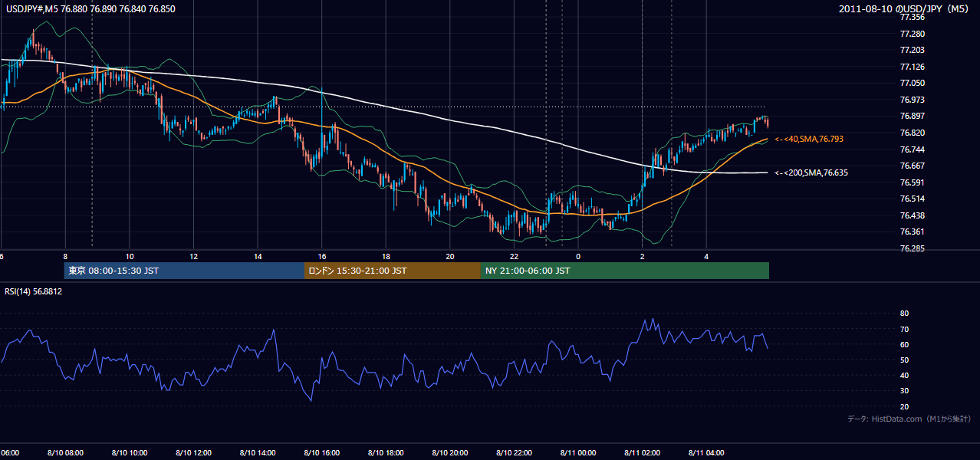
Task: Click price axis value 77.126
Action: pos(913,67)
